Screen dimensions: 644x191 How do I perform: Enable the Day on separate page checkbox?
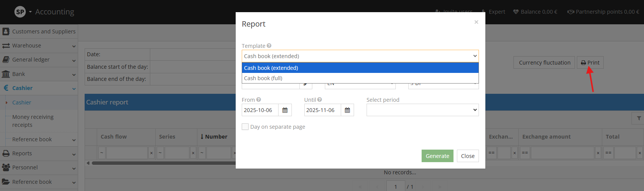(x=245, y=127)
